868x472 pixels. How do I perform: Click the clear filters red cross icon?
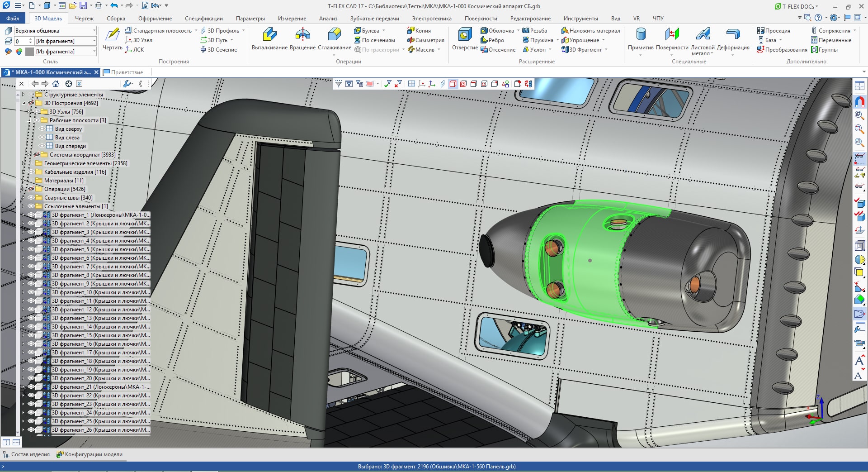398,84
